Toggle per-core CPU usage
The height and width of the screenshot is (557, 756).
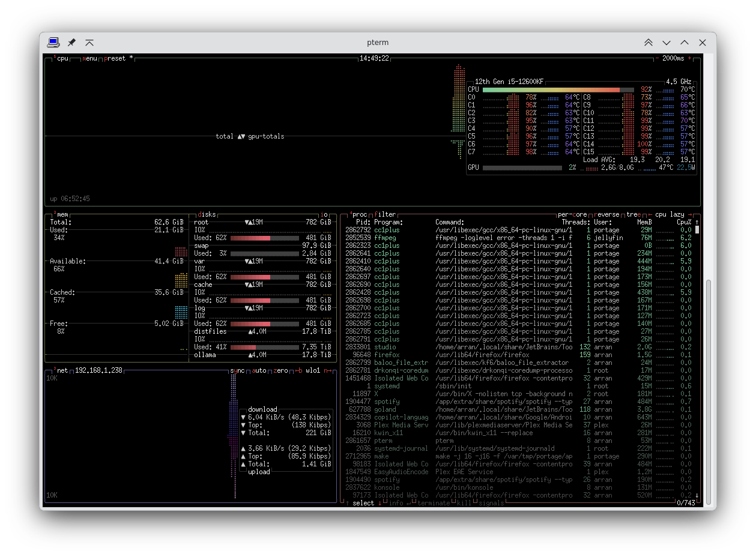tap(572, 214)
